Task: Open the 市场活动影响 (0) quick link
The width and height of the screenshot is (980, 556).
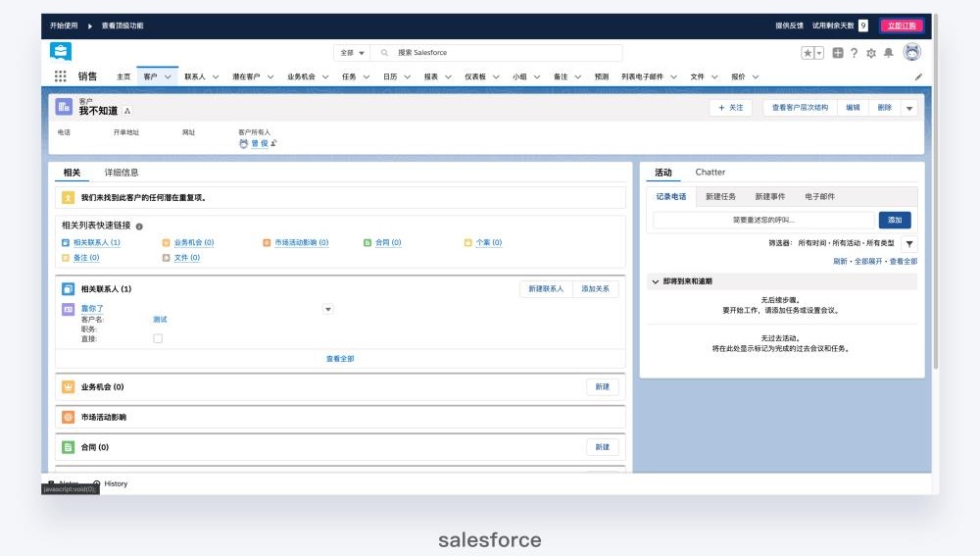Action: tap(301, 242)
